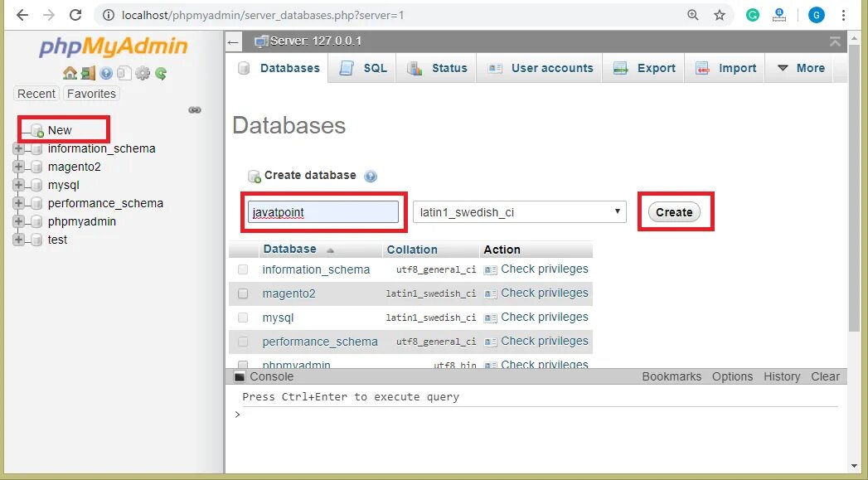
Task: Click the log out icon in sidebar
Action: click(88, 73)
